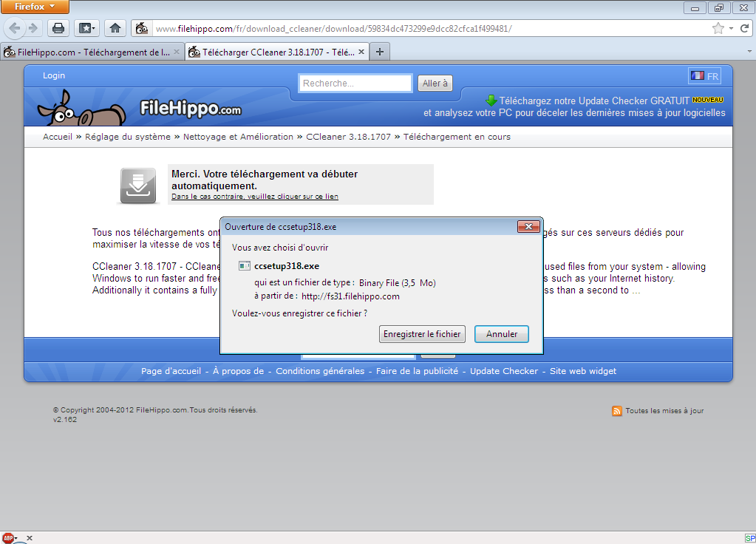Open Update Checker GRATUIT promo link
Viewport: 756px width, 544px height.
tap(594, 101)
